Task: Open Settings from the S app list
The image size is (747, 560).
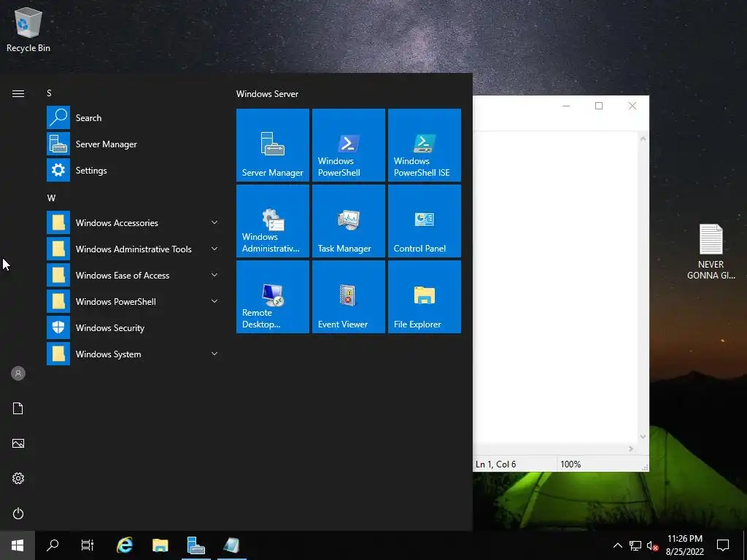Action: point(133,170)
